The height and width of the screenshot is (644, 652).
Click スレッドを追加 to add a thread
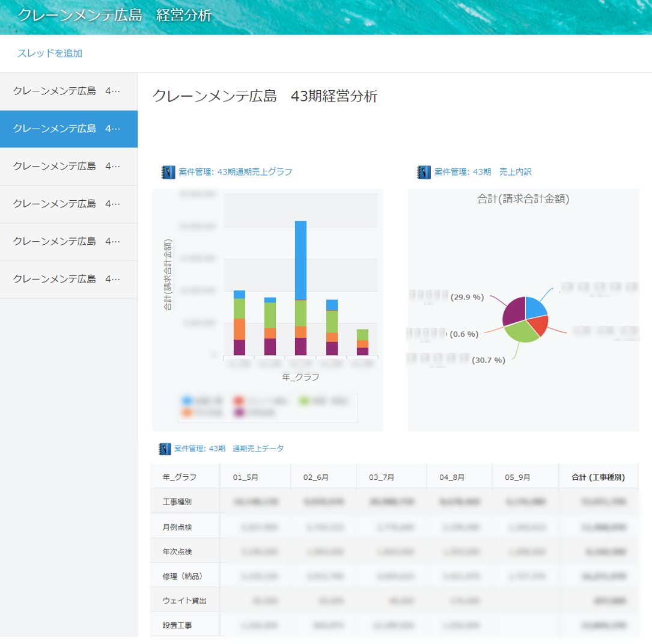pos(50,54)
